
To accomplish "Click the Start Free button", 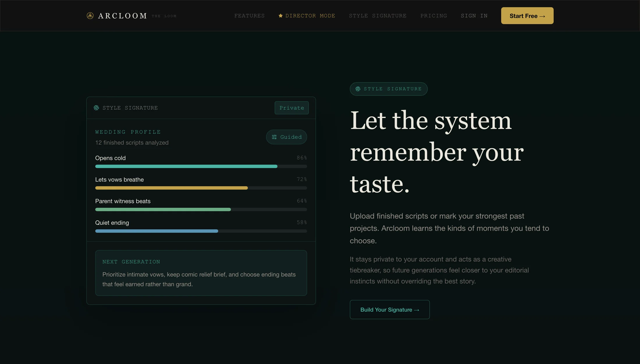I will (x=527, y=16).
